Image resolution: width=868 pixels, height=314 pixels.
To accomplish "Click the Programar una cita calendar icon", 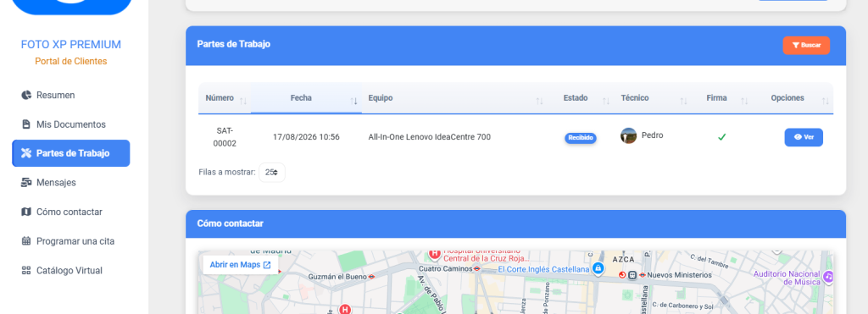I will tap(26, 241).
